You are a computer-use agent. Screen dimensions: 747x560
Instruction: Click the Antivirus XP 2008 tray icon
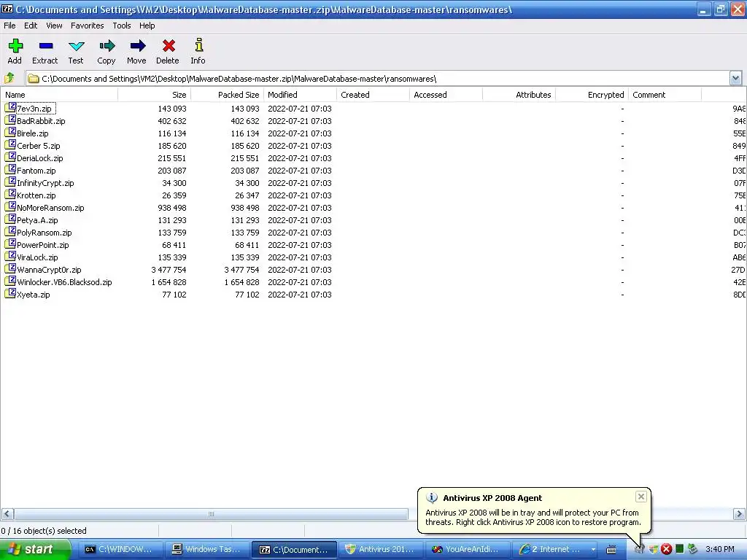pos(640,549)
